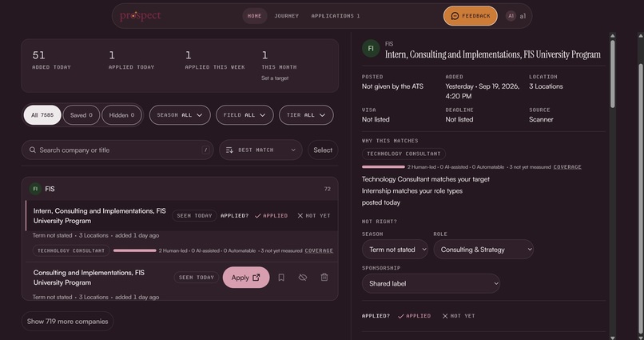Open the Season All dropdown
This screenshot has height=340, width=644.
[180, 115]
